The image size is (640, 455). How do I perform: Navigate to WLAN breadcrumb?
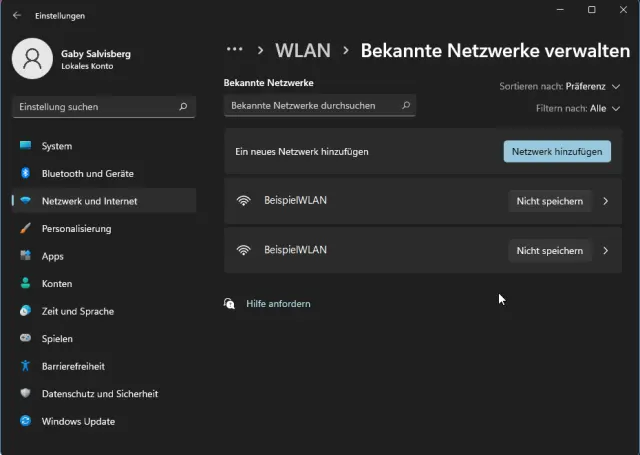click(303, 51)
